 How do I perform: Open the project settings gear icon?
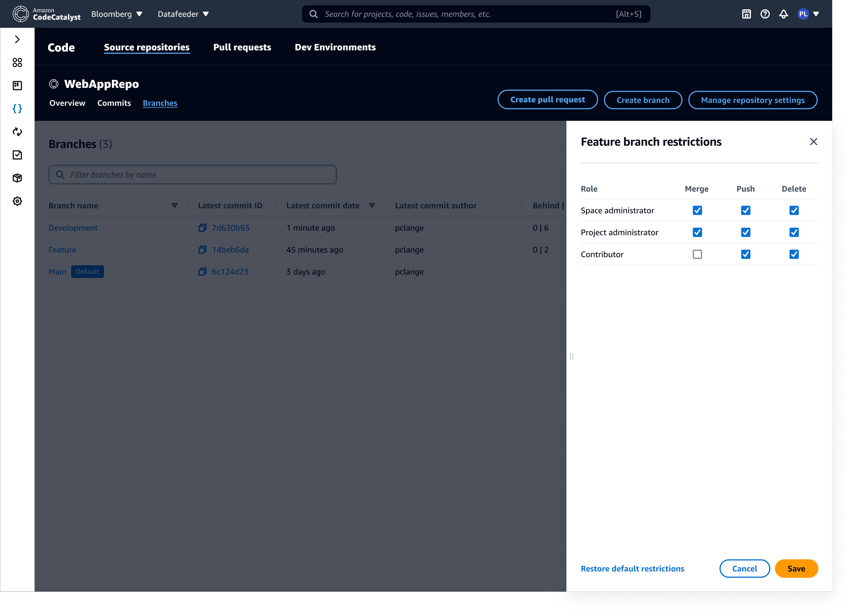17,201
